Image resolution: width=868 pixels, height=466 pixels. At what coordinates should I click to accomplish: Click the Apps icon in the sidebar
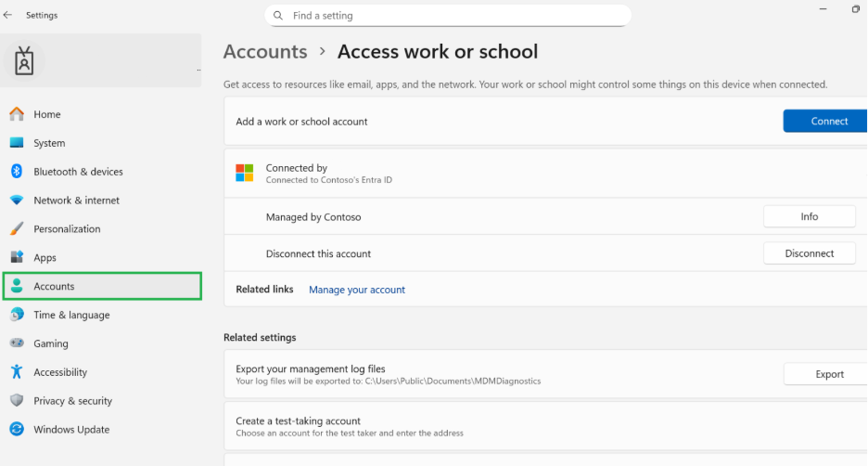click(17, 257)
